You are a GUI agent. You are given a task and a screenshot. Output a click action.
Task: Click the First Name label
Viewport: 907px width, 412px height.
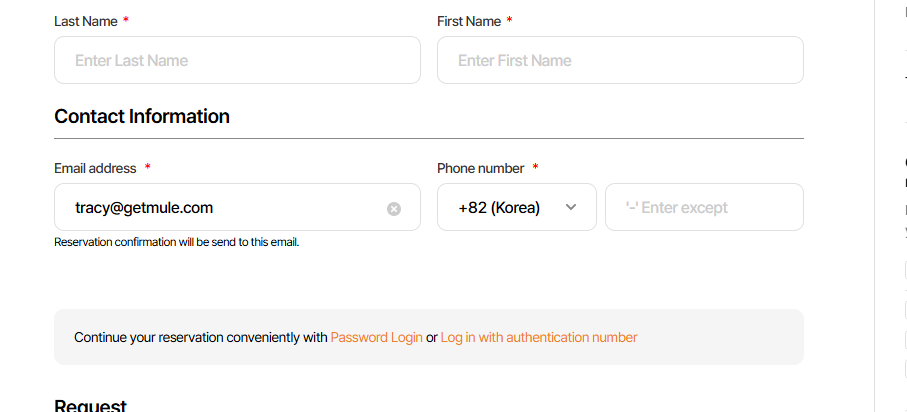pyautogui.click(x=468, y=21)
